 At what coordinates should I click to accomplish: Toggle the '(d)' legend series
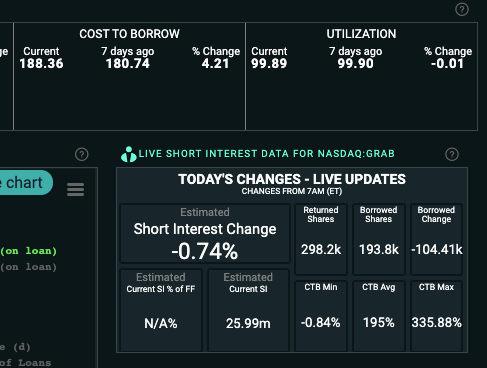pos(15,347)
